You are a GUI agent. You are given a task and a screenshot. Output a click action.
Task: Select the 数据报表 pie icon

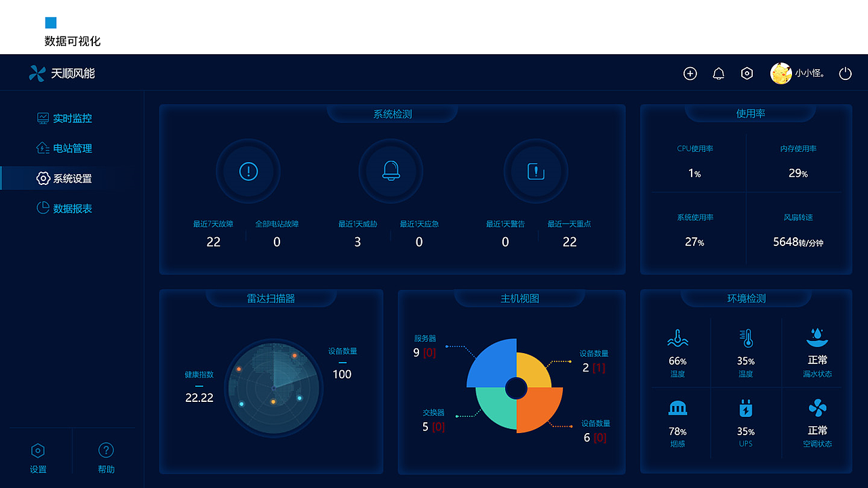click(43, 208)
